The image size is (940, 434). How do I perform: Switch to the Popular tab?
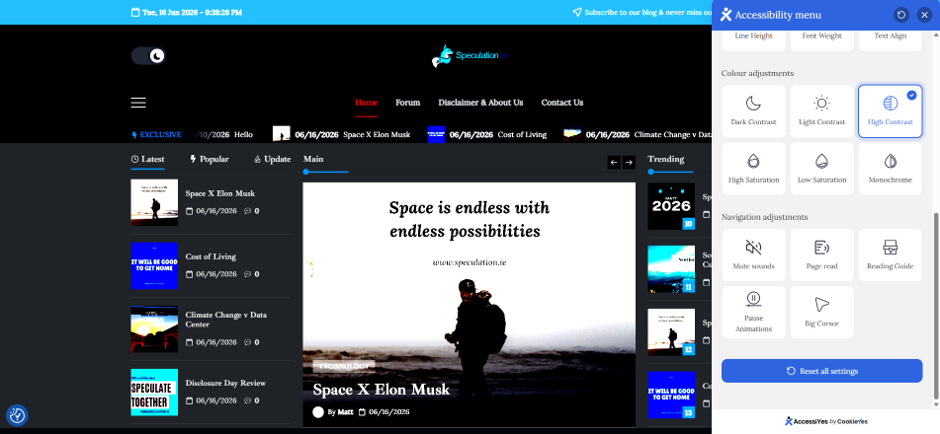click(x=209, y=159)
